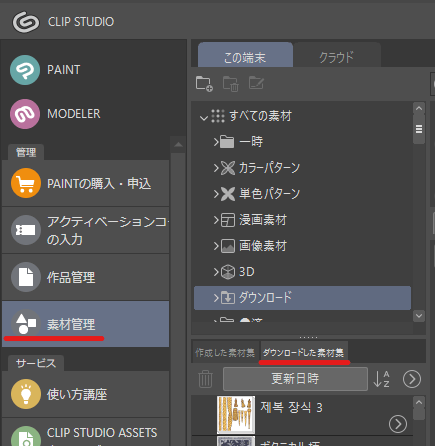The height and width of the screenshot is (446, 435).
Task: Rename the selected material folder
Action: point(256,83)
